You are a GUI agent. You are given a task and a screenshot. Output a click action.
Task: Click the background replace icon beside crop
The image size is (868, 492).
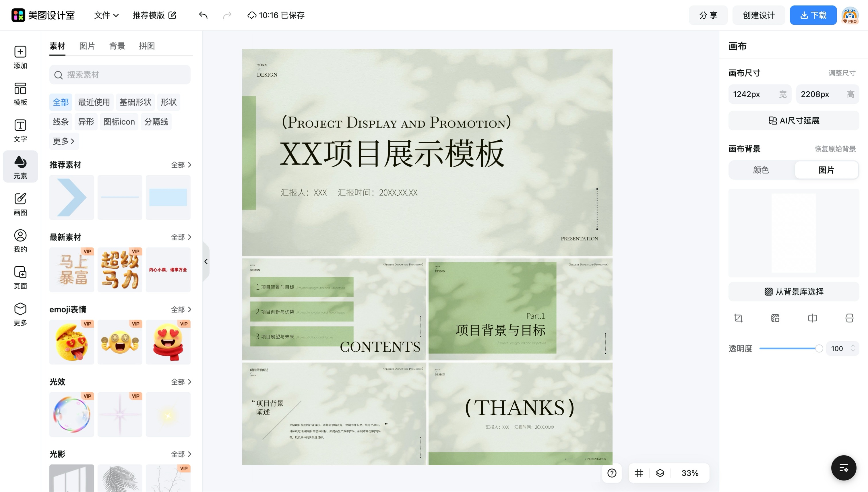(775, 318)
